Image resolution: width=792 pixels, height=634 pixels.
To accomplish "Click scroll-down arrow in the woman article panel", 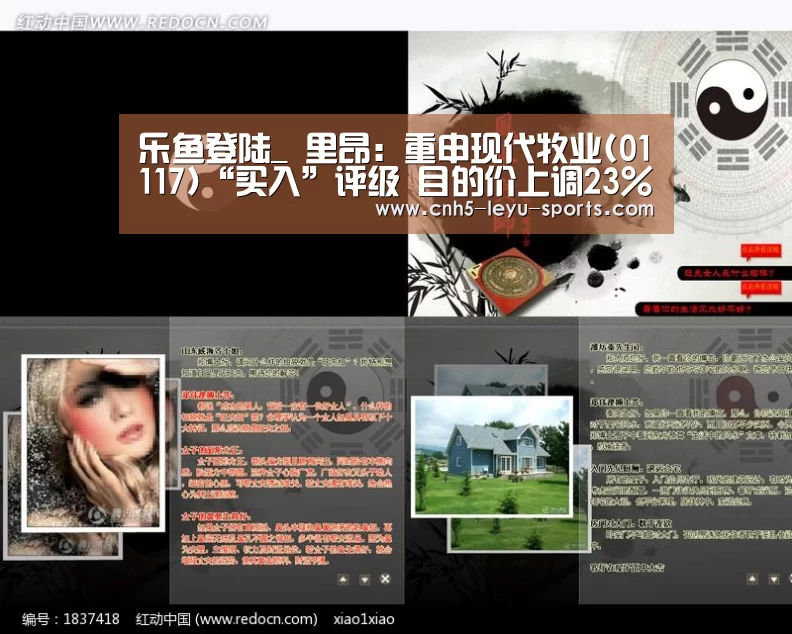I will [x=364, y=579].
